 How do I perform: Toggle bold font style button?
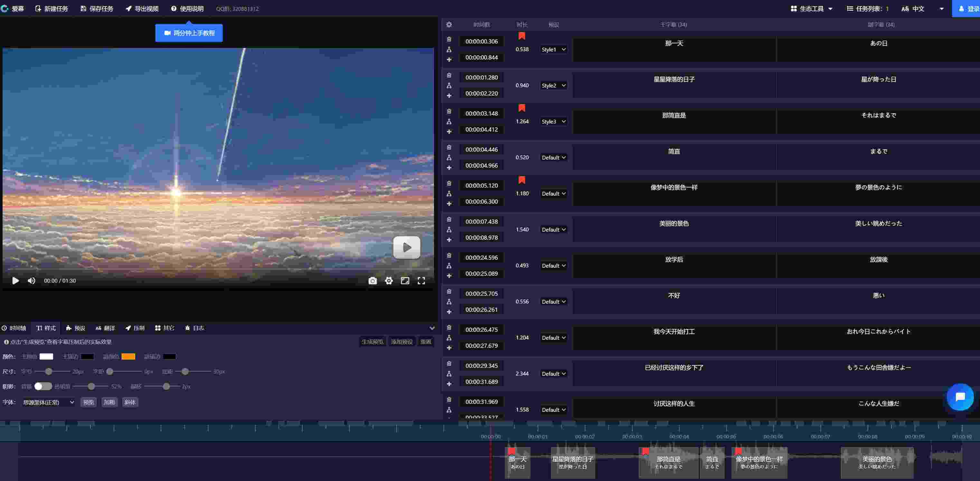(109, 402)
